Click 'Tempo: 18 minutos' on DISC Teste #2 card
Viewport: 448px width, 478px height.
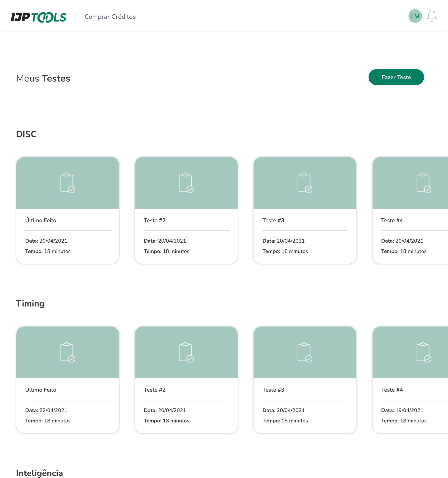pyautogui.click(x=167, y=251)
